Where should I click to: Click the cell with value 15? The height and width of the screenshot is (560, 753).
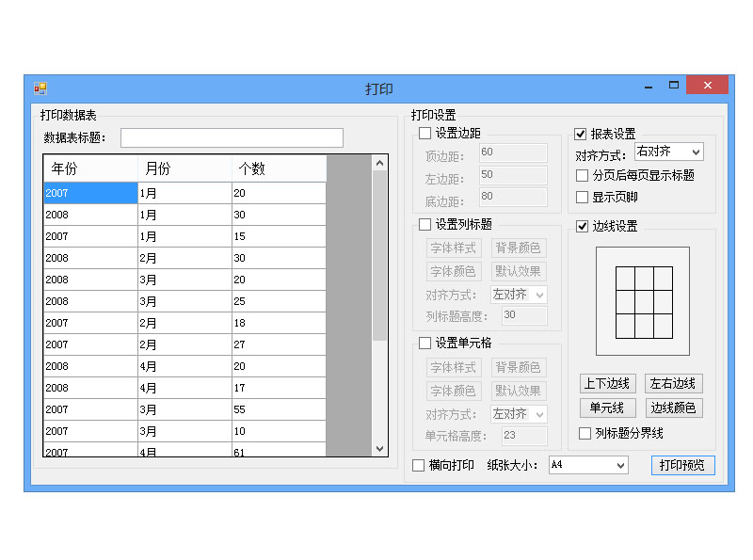tap(279, 236)
